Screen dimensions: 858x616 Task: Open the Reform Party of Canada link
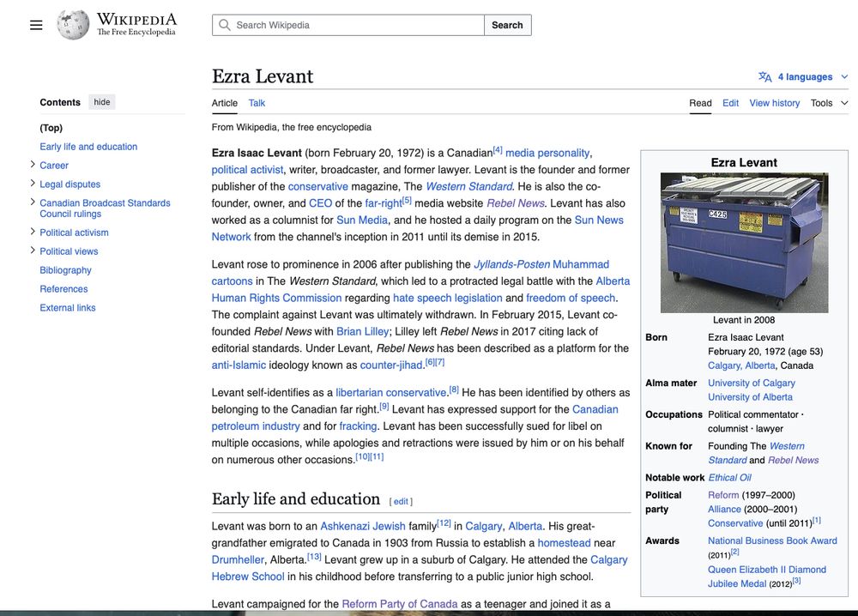point(400,604)
